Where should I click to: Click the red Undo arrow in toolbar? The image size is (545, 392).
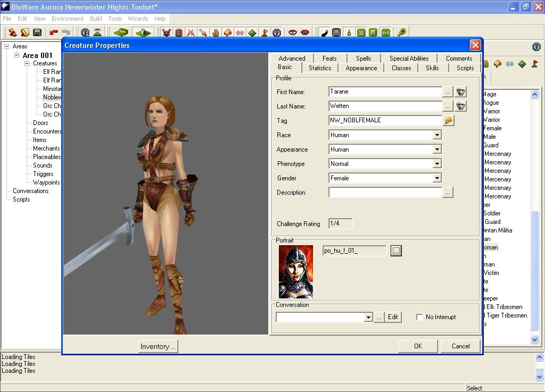[53, 32]
